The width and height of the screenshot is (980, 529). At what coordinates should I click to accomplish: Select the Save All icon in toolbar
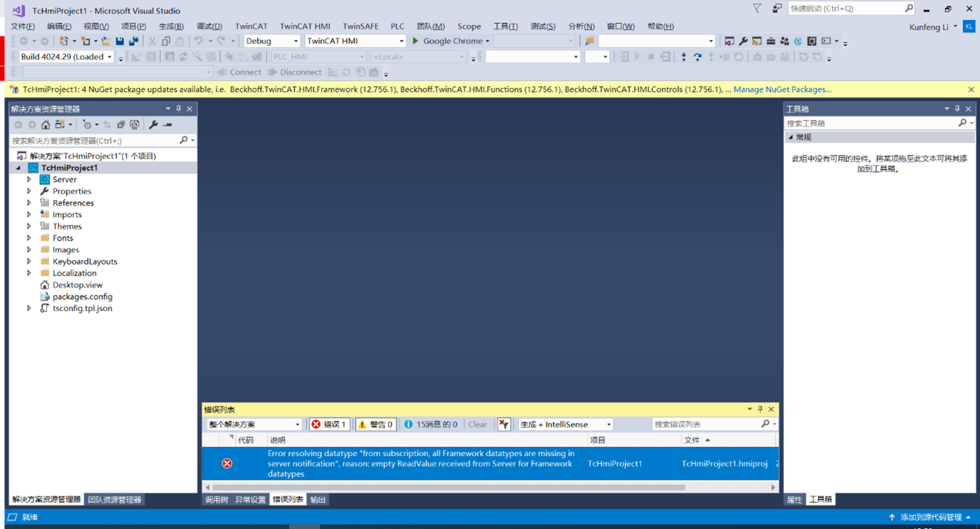[x=134, y=41]
